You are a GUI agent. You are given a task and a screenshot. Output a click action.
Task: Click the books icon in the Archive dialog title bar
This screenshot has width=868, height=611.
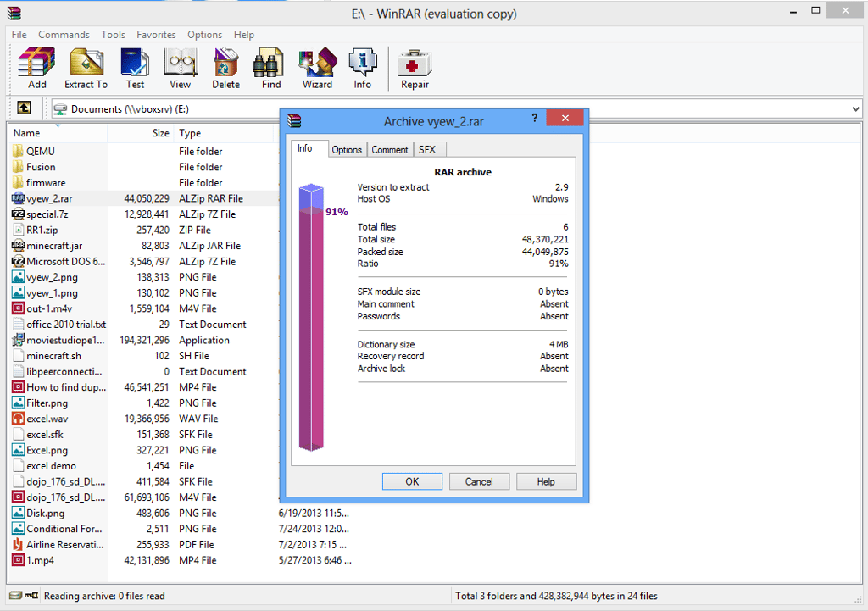click(294, 120)
